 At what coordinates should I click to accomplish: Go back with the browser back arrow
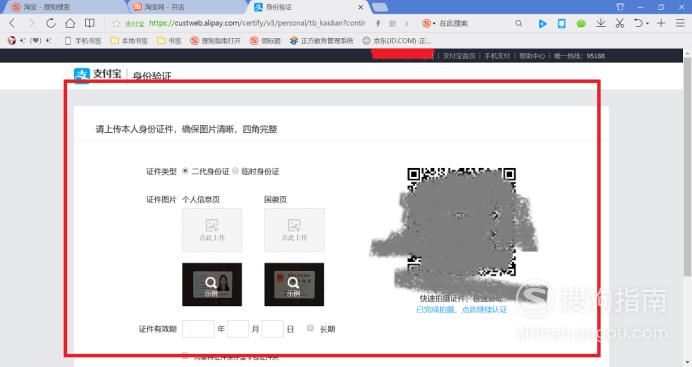12,23
